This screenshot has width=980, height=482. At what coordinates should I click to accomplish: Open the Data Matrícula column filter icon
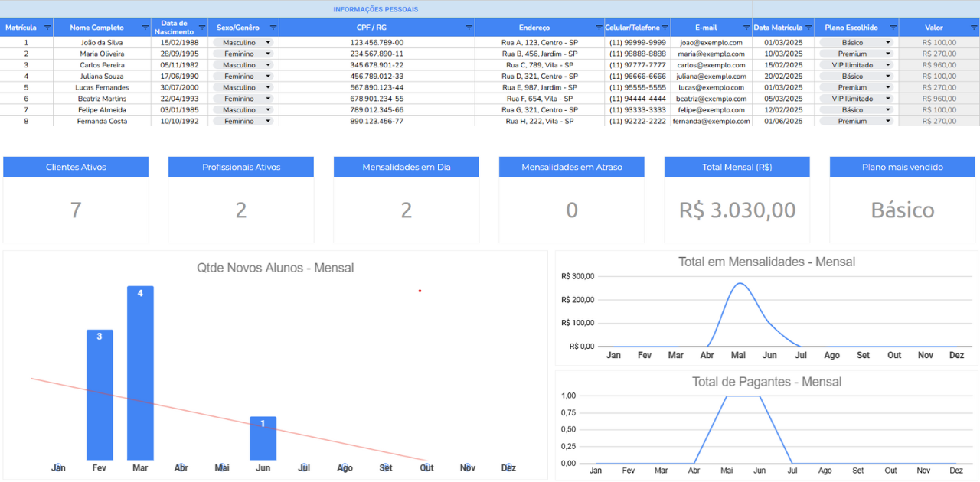pos(808,28)
